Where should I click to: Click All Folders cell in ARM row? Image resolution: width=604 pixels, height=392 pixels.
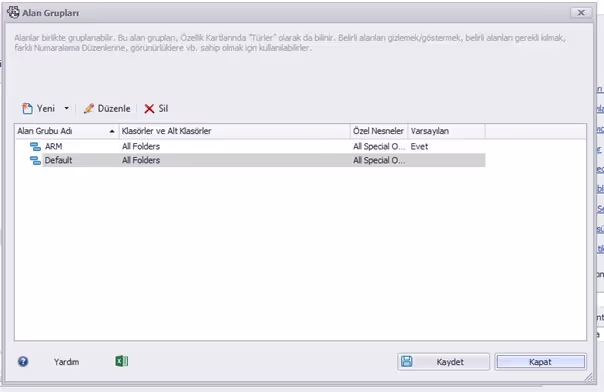[141, 146]
